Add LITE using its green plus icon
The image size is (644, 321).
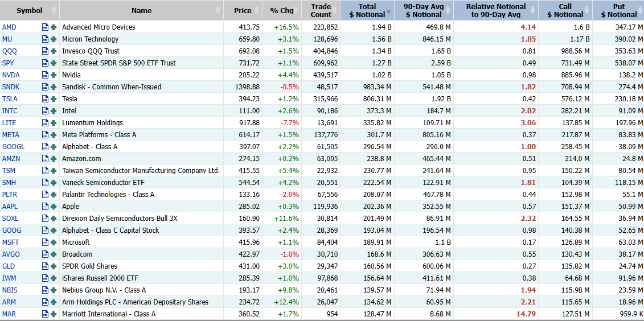pyautogui.click(x=54, y=123)
